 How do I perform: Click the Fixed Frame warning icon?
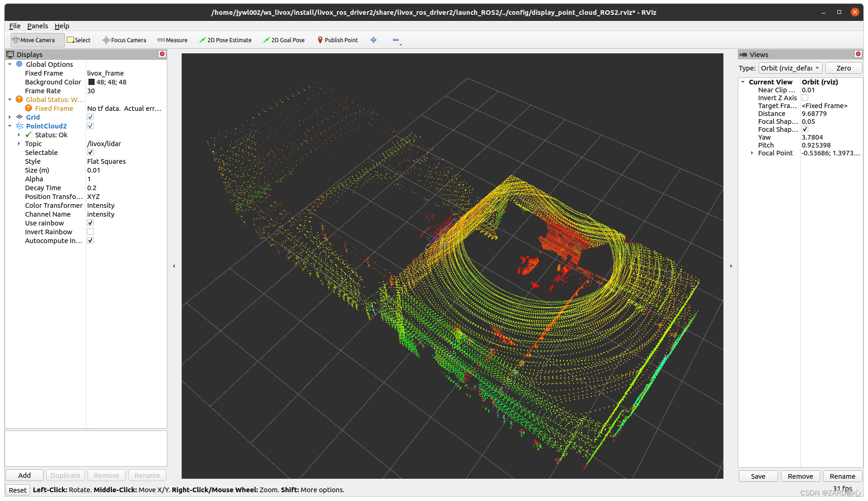click(x=28, y=108)
